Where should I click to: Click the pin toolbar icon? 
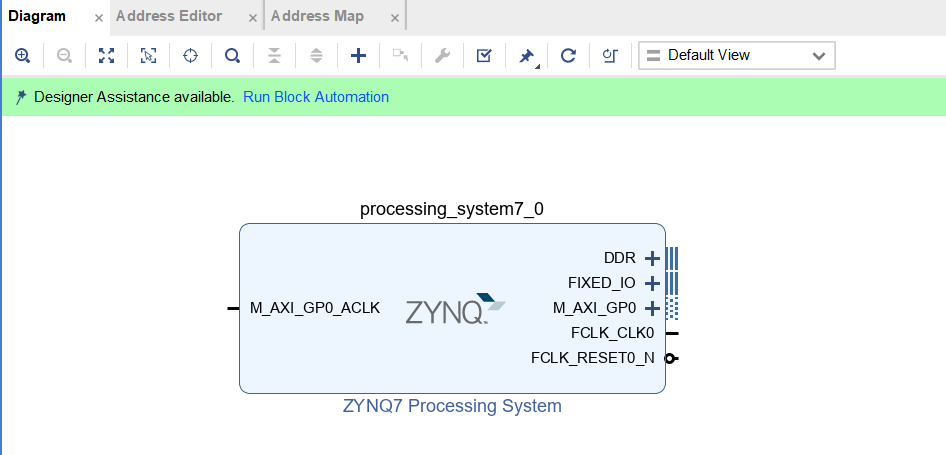(x=527, y=57)
